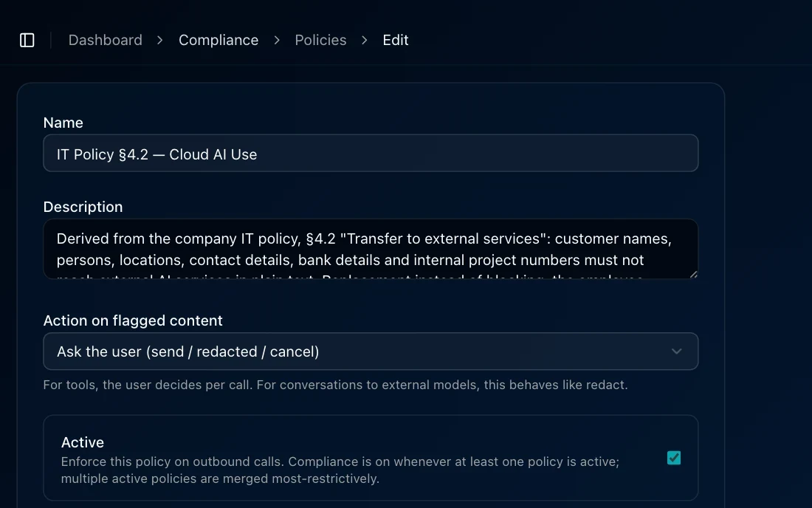
Task: Click the Edit breadcrumb item
Action: (x=396, y=40)
